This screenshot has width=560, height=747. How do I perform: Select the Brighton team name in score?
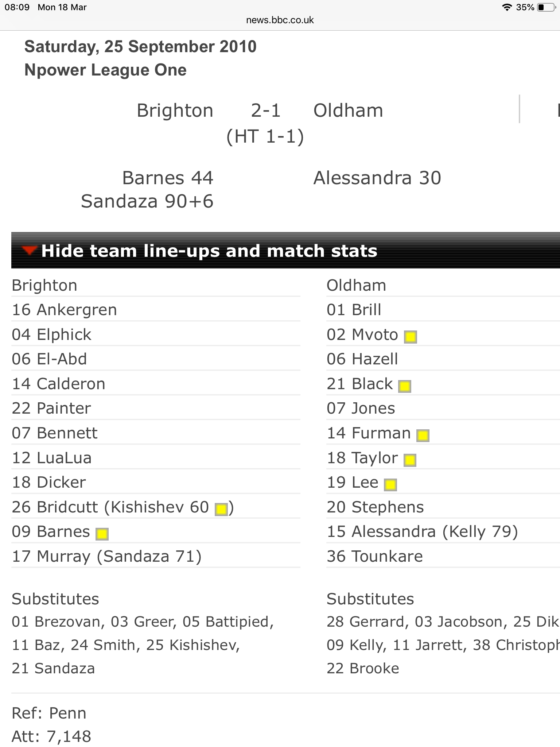(x=175, y=111)
